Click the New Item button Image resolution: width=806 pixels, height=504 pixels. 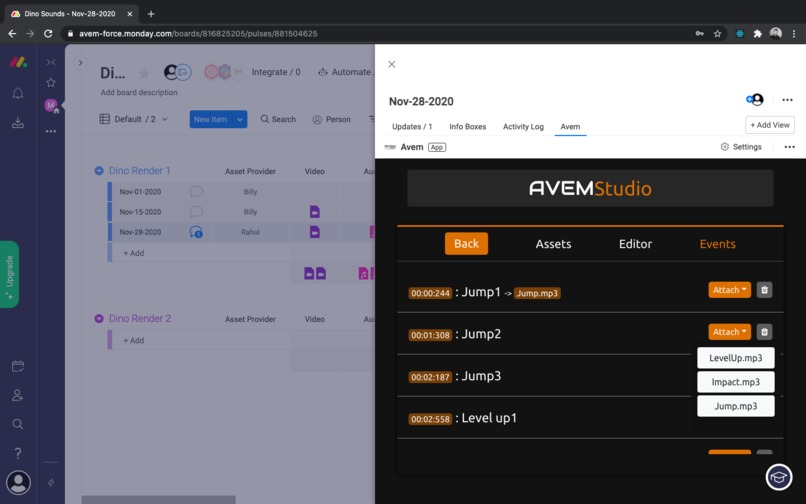tap(211, 119)
